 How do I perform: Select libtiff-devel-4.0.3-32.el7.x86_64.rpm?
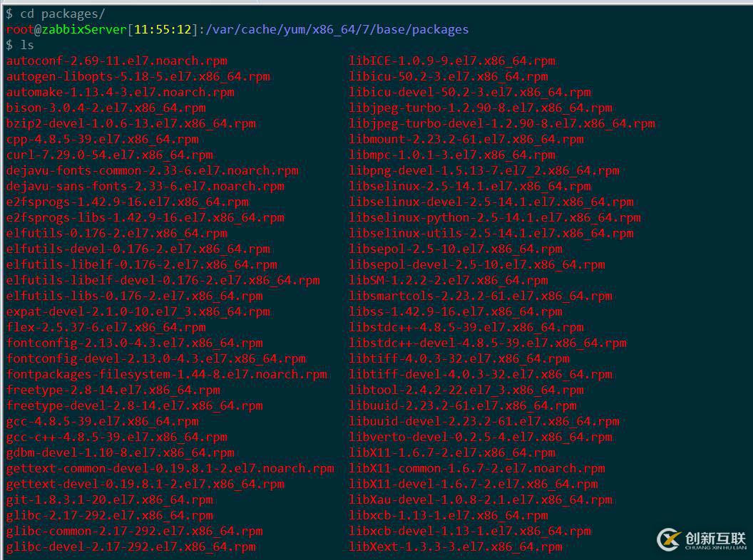click(x=481, y=374)
